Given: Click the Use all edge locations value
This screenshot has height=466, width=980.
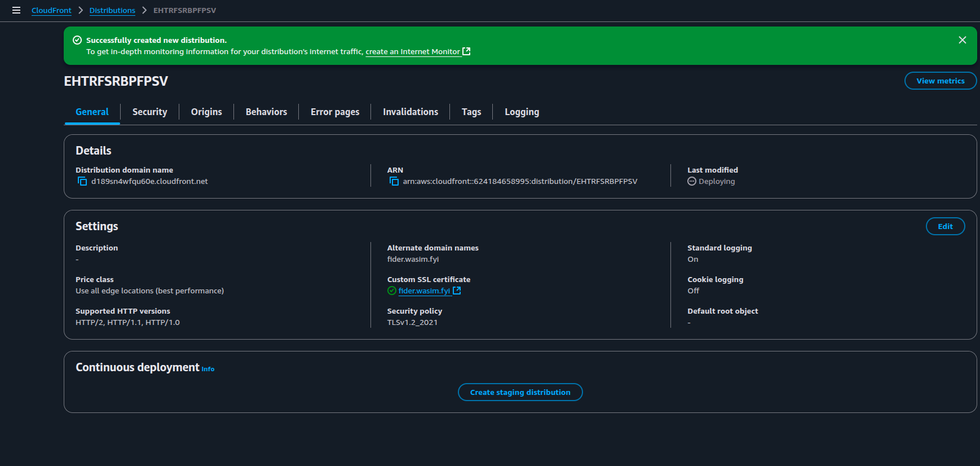Looking at the screenshot, I should tap(149, 291).
